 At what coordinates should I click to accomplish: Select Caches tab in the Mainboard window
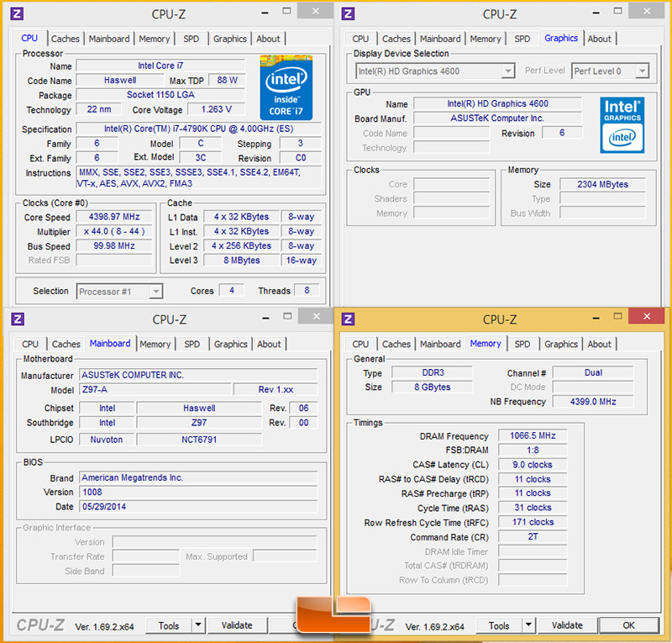66,344
